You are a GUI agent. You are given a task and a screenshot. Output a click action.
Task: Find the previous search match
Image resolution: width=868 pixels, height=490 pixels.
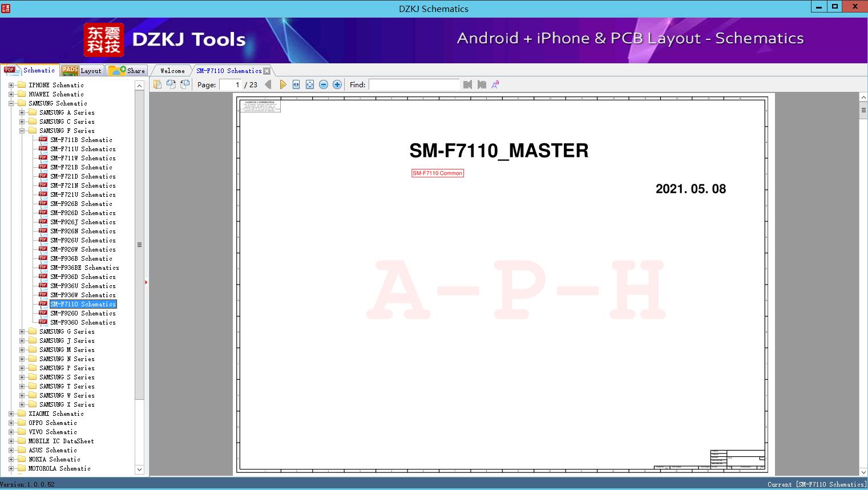(468, 84)
